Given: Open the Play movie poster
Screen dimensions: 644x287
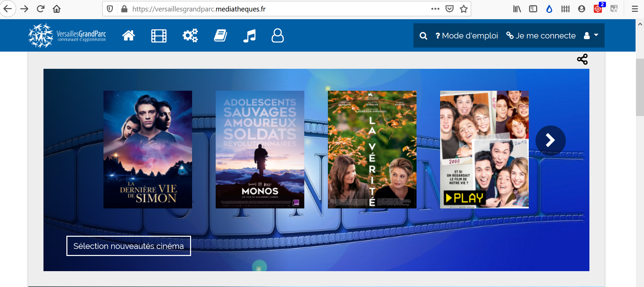Looking at the screenshot, I should (484, 149).
